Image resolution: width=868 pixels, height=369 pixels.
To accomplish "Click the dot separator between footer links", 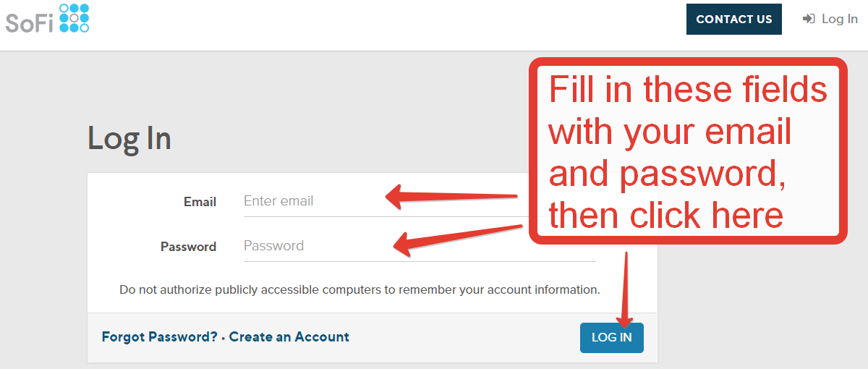I will (x=224, y=338).
